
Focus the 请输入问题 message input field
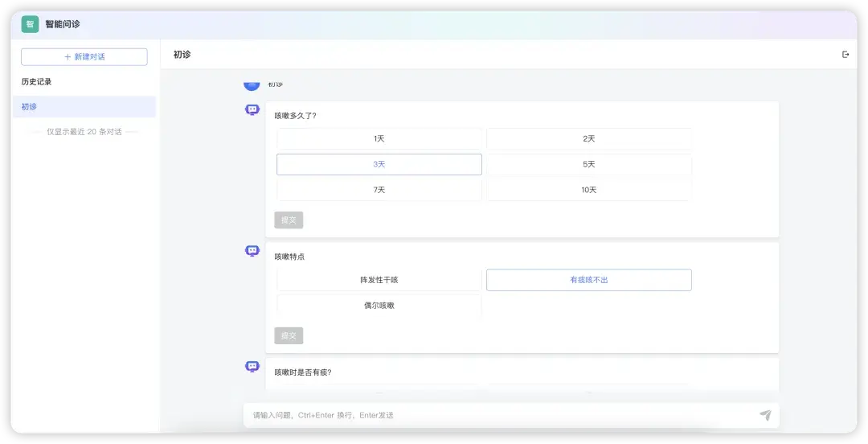(504, 415)
